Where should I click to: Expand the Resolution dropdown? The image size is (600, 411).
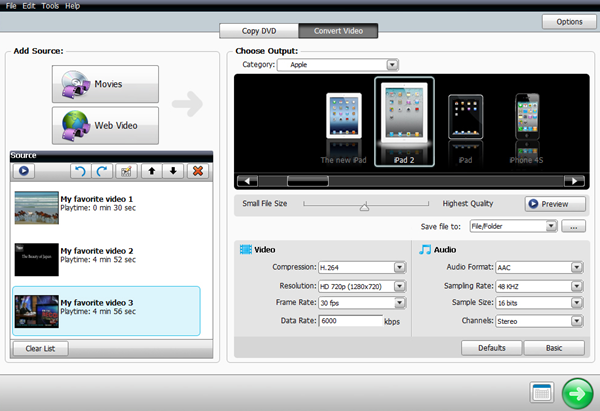click(399, 286)
